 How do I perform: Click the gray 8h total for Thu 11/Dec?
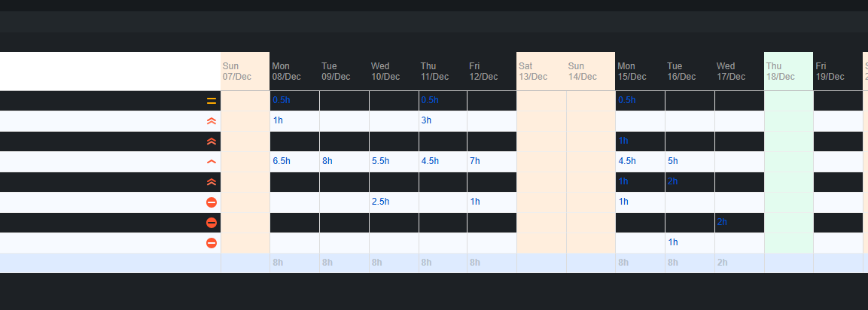(x=426, y=263)
